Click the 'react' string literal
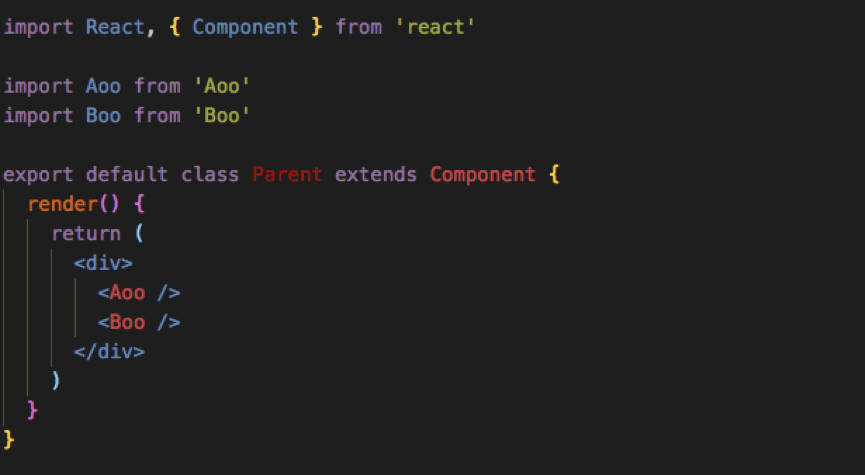The height and width of the screenshot is (475, 865). tap(437, 27)
